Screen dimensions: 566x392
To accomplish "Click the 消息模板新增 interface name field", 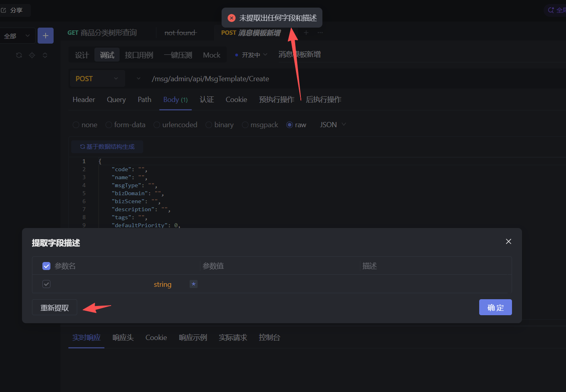I will coord(300,54).
